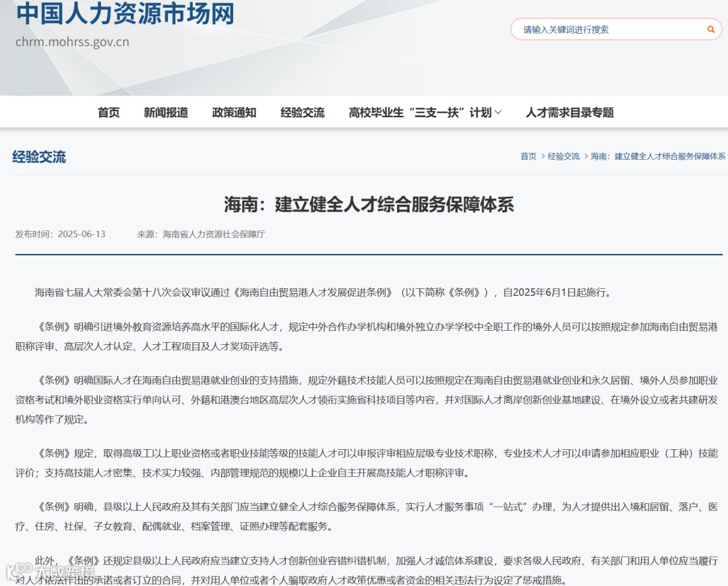Open 人才需求目录专题 navigation item
This screenshot has width=728, height=586.
570,112
